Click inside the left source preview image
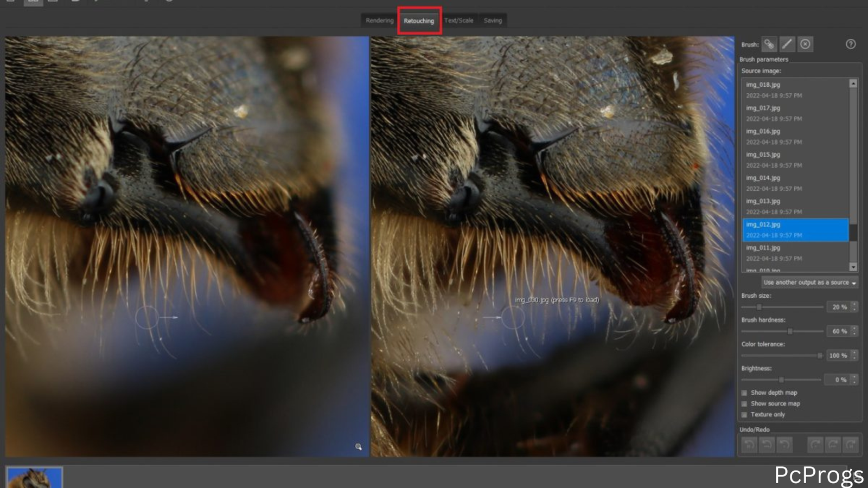868x488 pixels. (x=187, y=246)
